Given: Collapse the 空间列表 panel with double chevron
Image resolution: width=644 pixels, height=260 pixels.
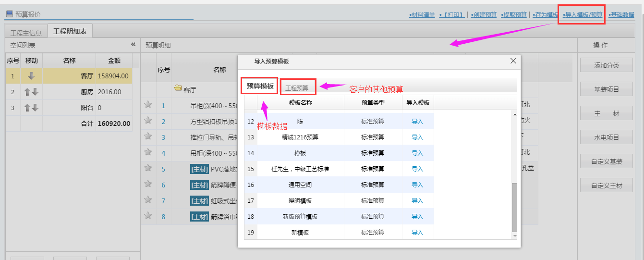Looking at the screenshot, I should point(133,45).
